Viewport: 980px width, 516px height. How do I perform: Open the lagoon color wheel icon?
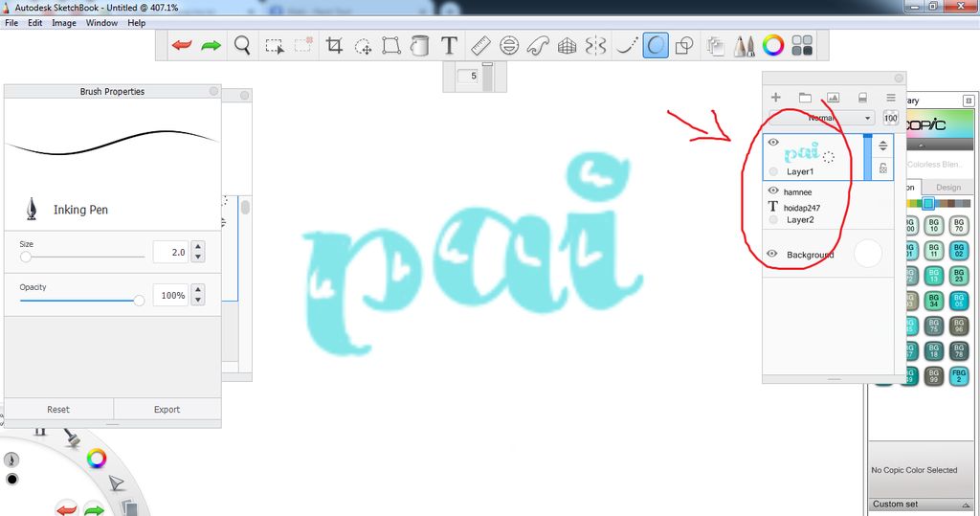tap(97, 459)
